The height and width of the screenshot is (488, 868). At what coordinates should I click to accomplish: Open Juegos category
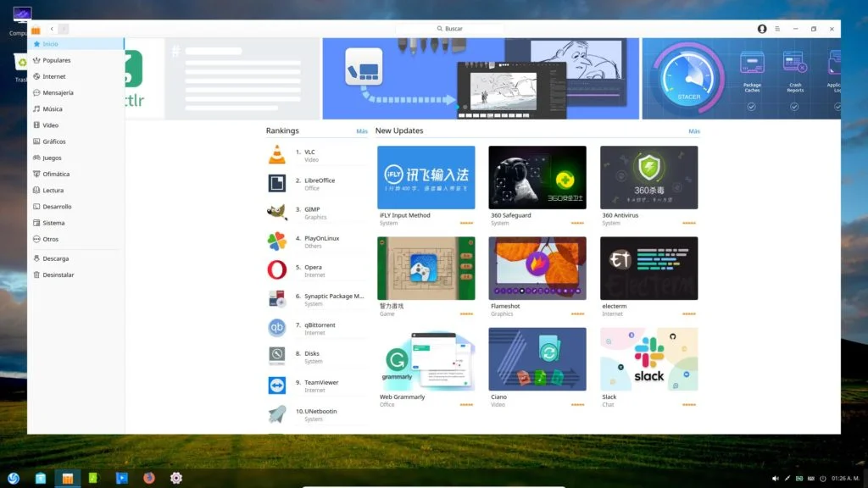click(75, 158)
